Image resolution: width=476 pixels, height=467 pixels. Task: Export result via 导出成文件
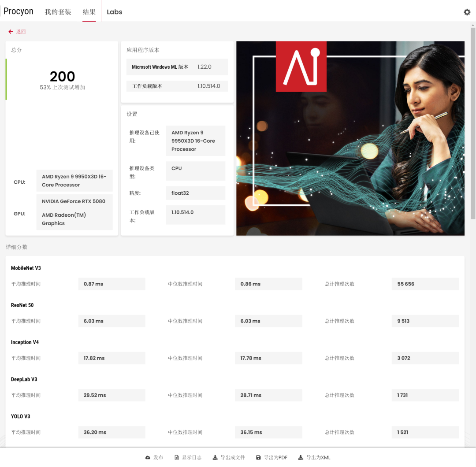tap(233, 457)
